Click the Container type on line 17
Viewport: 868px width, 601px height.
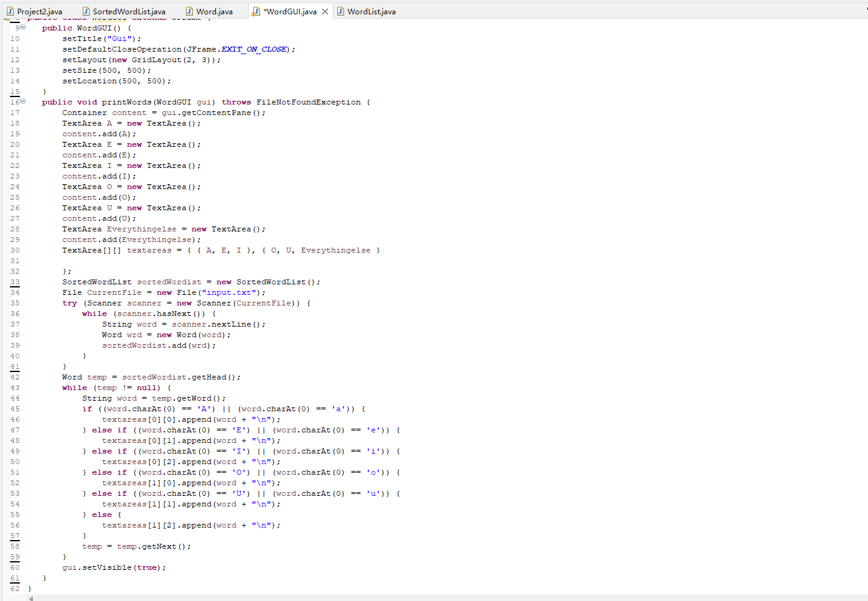click(85, 113)
